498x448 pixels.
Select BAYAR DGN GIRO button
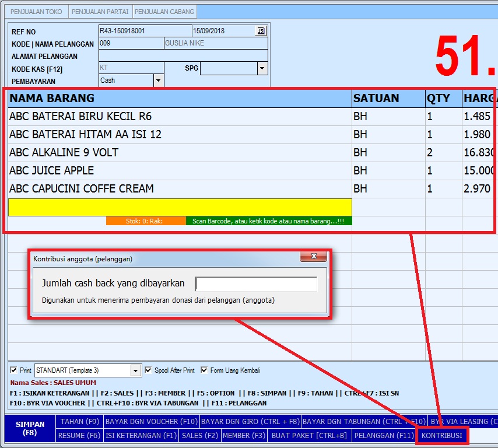click(x=250, y=421)
